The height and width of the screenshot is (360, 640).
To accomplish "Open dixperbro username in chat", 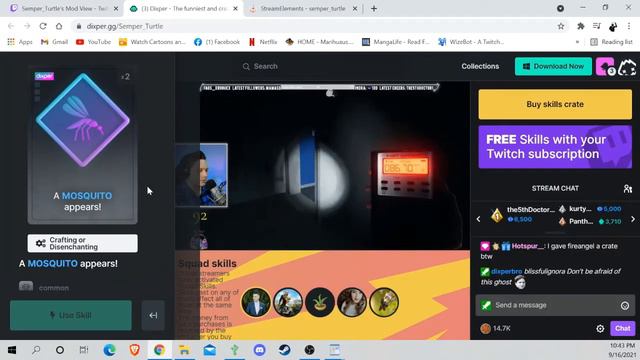I will (x=507, y=271).
